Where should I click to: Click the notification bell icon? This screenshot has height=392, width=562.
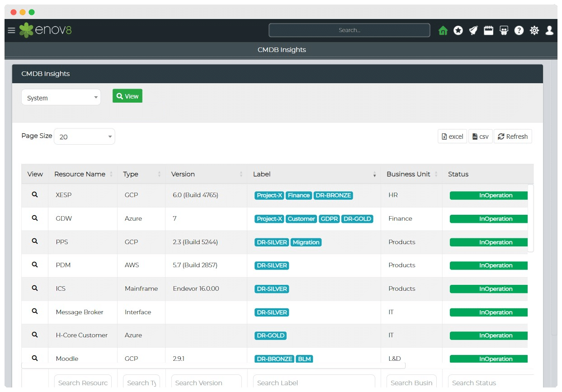click(473, 30)
